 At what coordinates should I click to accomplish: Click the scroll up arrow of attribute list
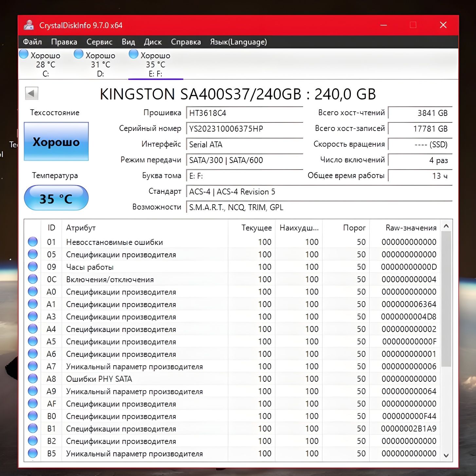click(446, 226)
